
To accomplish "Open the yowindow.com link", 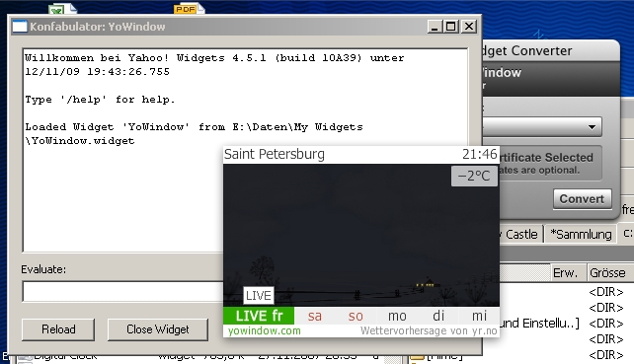I will 265,330.
